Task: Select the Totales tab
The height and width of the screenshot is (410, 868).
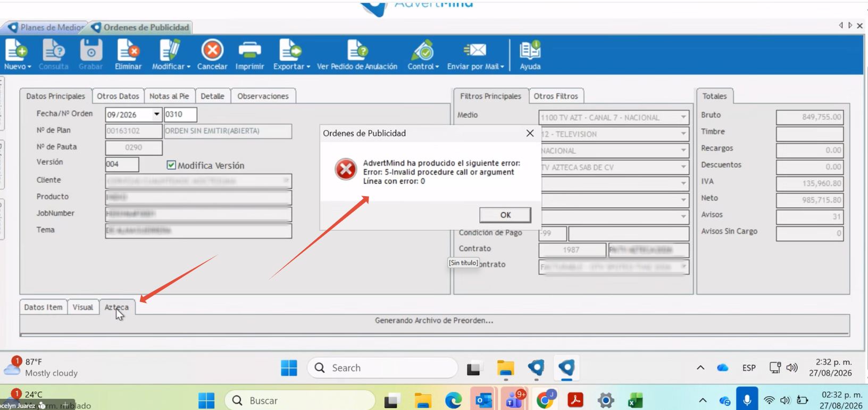Action: pos(714,96)
